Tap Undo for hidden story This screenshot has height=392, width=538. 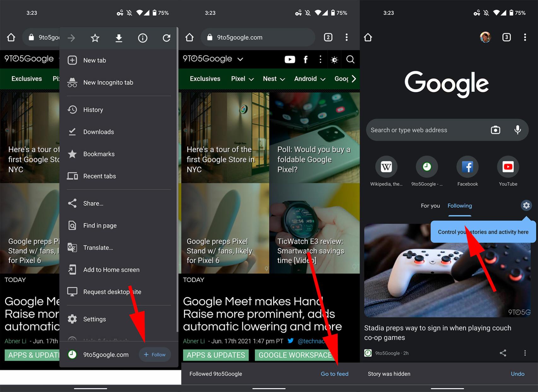point(518,374)
